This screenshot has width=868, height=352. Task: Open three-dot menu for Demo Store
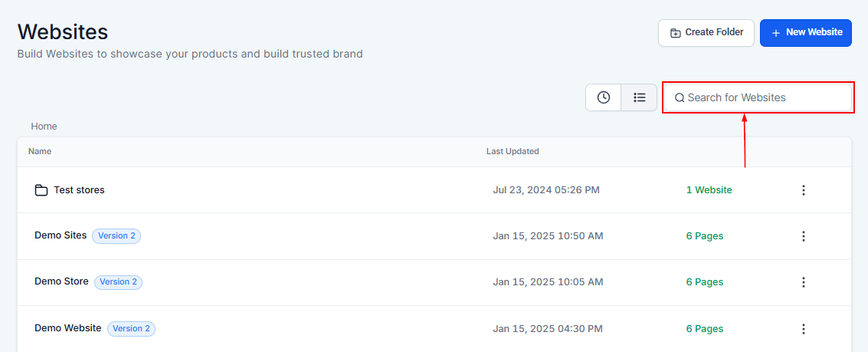pos(803,282)
